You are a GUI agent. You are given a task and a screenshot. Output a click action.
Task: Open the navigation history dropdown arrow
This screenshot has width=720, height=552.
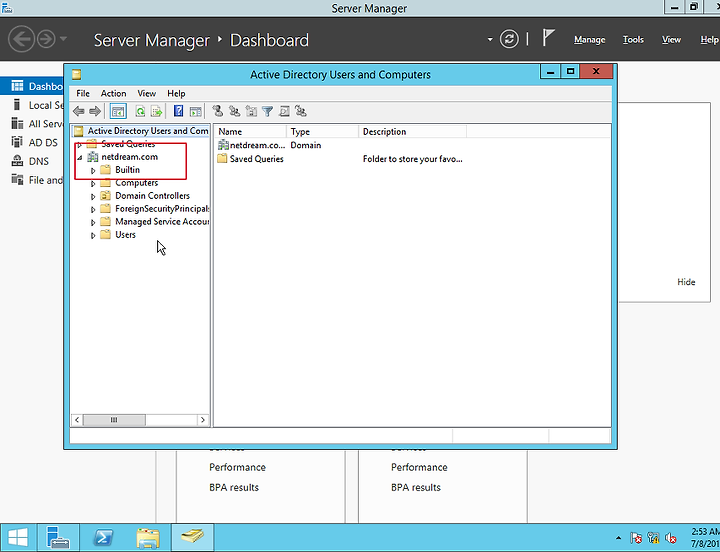(x=63, y=39)
